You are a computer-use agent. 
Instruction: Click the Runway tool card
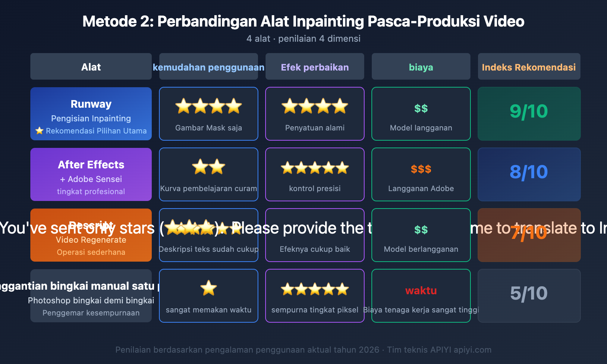pyautogui.click(x=91, y=113)
